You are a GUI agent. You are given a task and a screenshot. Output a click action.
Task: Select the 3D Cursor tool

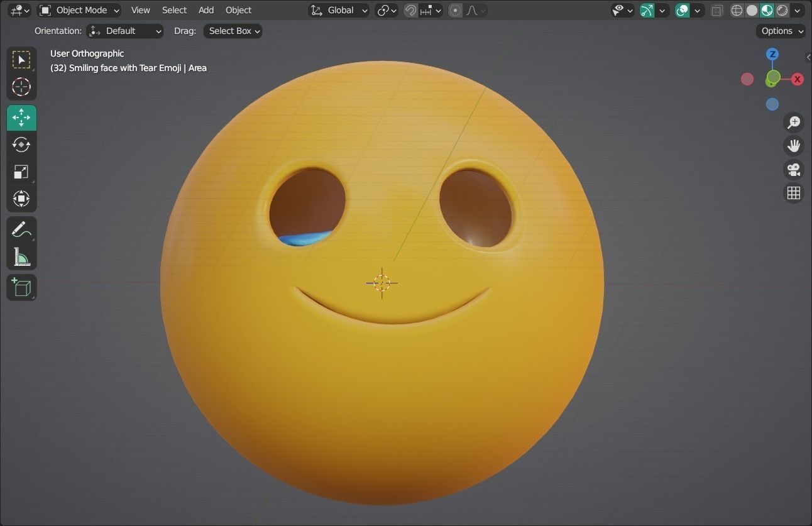coord(21,87)
